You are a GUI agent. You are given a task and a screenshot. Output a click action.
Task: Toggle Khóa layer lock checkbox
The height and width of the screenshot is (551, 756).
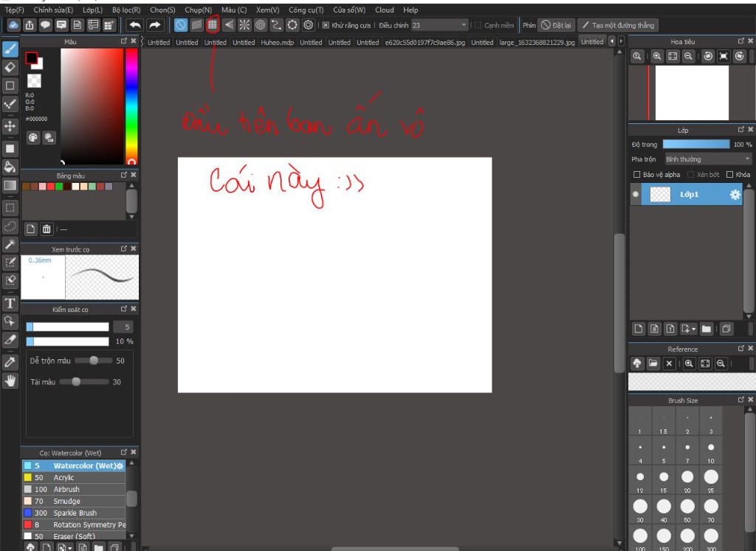(729, 174)
